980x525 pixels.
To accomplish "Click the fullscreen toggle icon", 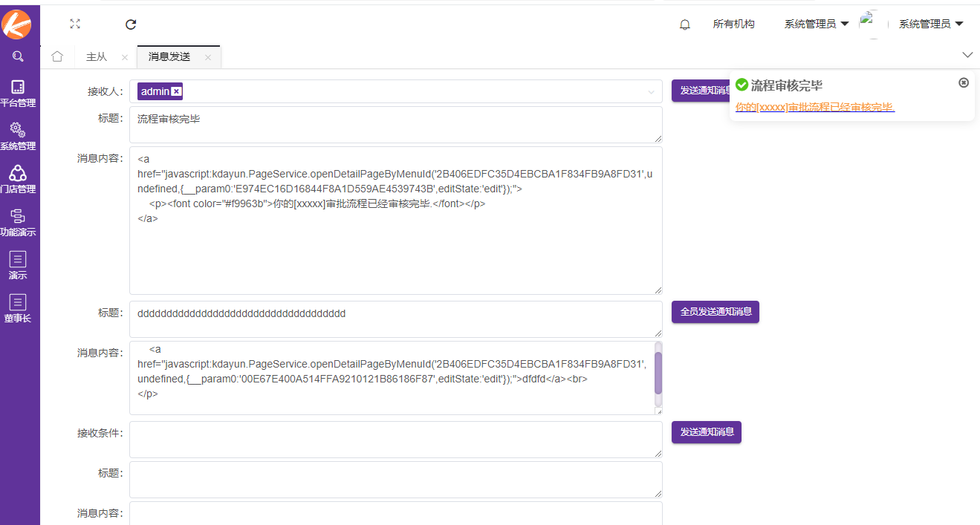I will (75, 24).
